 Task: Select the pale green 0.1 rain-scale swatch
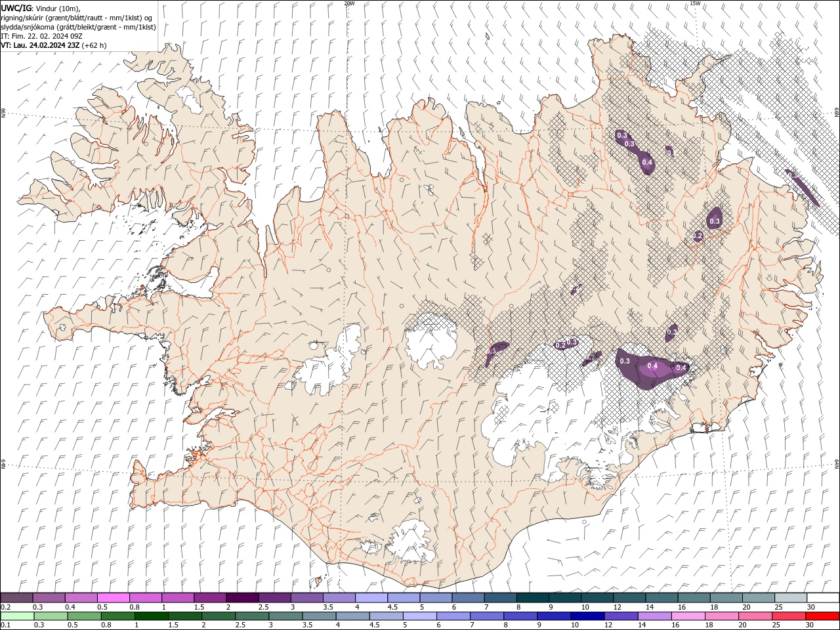pos(18,616)
